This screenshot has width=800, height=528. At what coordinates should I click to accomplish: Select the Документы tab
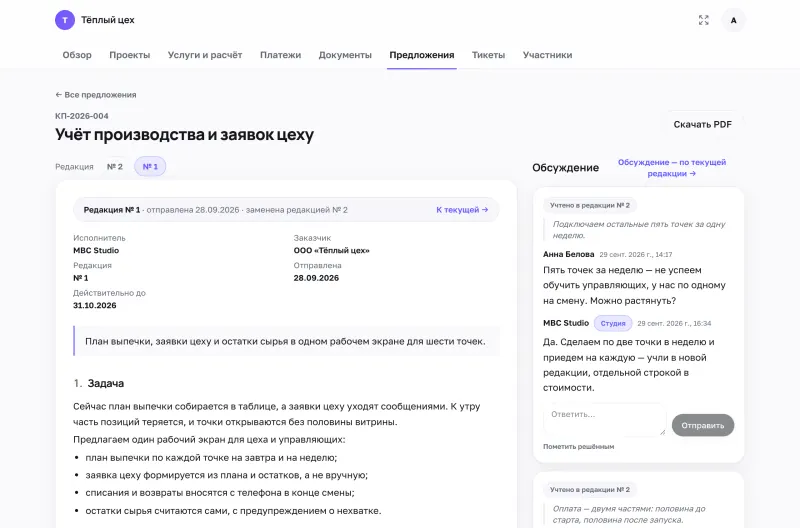[345, 55]
